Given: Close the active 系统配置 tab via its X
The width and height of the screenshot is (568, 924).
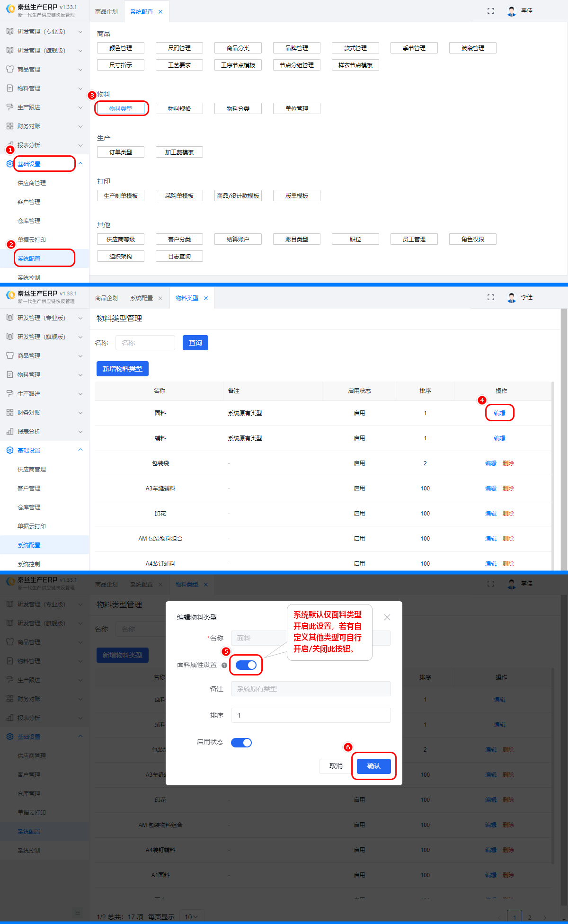Looking at the screenshot, I should [160, 12].
